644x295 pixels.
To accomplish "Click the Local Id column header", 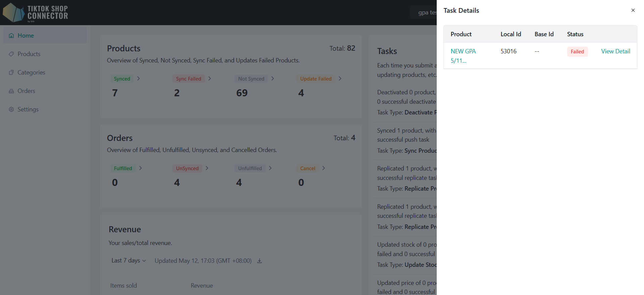I will [511, 34].
